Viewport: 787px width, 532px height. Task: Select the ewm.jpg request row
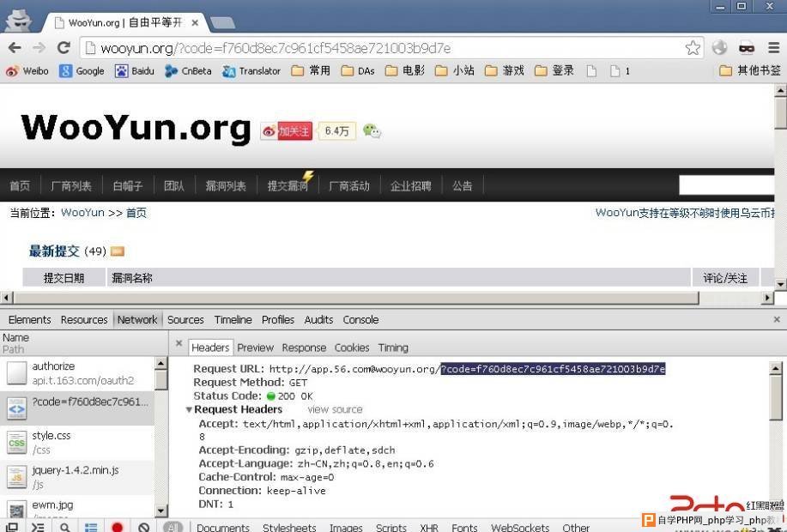point(77,506)
